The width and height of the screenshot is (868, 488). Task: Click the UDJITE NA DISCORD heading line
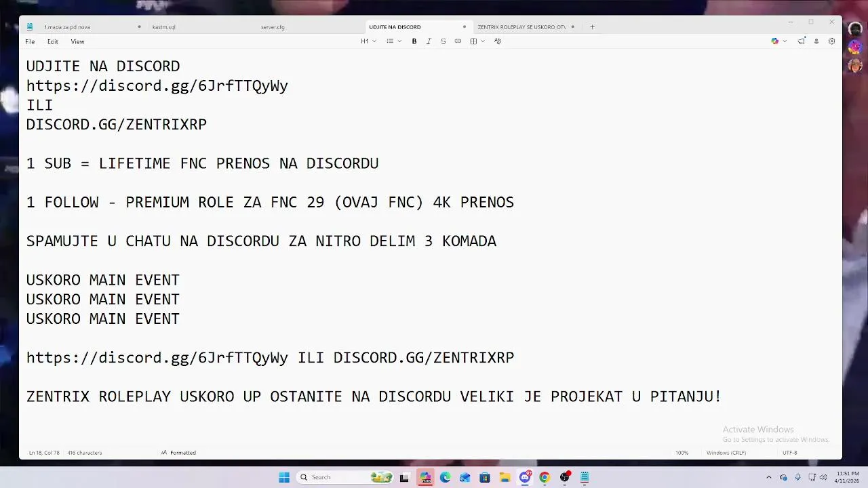(x=103, y=66)
